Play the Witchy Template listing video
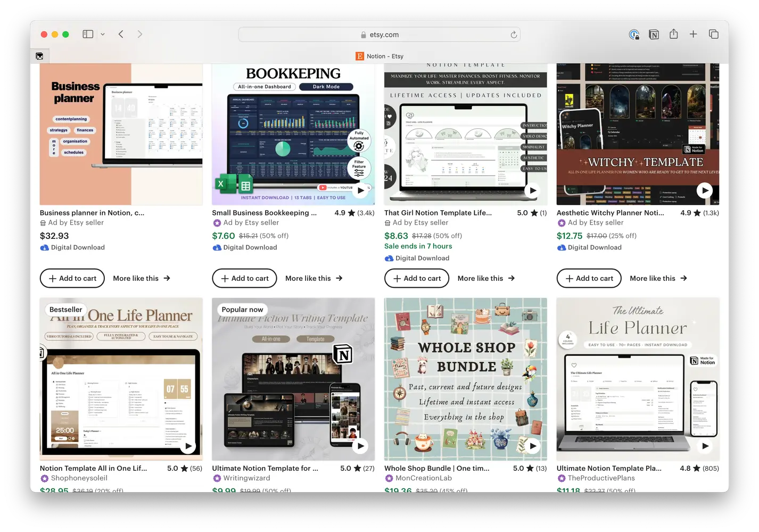Screen dimensions: 759x532 pos(705,190)
